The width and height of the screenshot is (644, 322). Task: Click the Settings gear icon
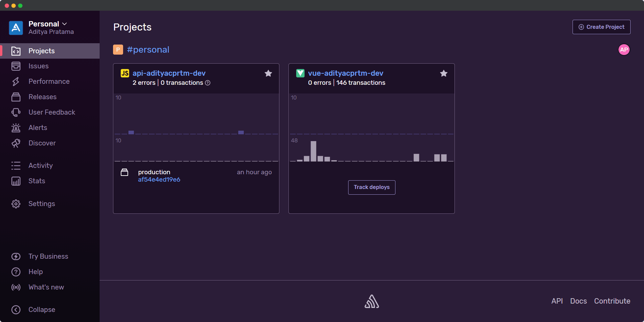tap(16, 204)
